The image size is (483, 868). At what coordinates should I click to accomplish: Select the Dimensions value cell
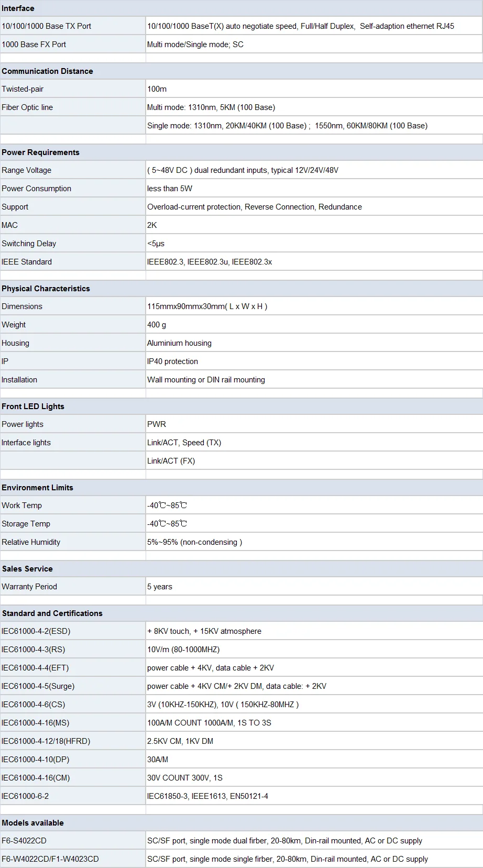[x=207, y=306]
